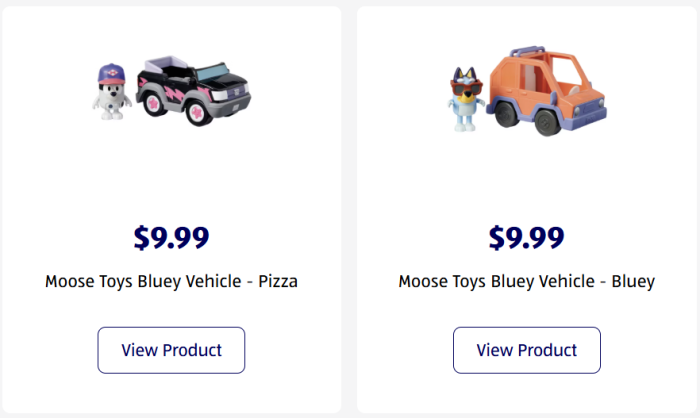The height and width of the screenshot is (418, 700).
Task: Select the black and pink toy car image
Action: pyautogui.click(x=192, y=88)
